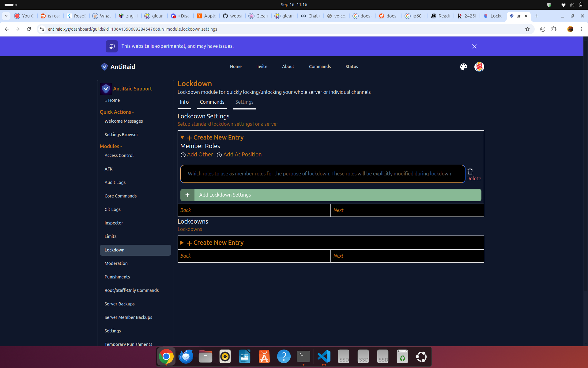Screen dimensions: 588x368
Task: Open the user avatar in the navbar
Action: point(479,67)
